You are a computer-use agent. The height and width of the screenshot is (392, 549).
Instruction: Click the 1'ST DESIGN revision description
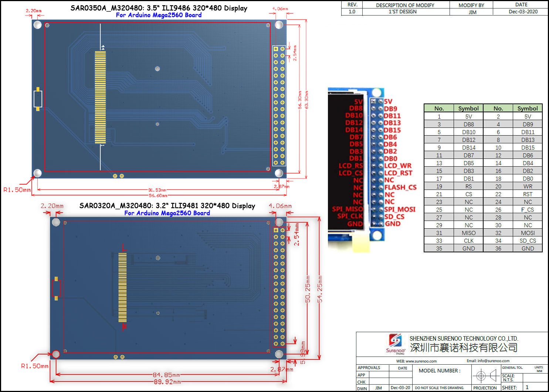403,12
